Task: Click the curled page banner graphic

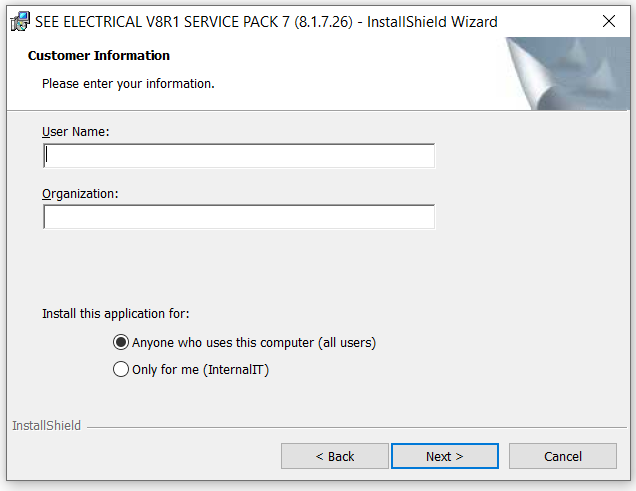Action: [x=567, y=73]
